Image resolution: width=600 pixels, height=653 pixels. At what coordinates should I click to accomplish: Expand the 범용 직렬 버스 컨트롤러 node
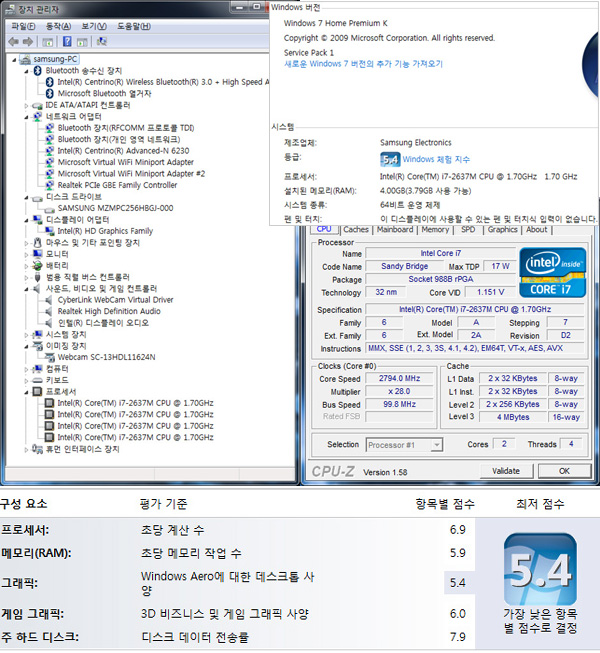(x=26, y=277)
